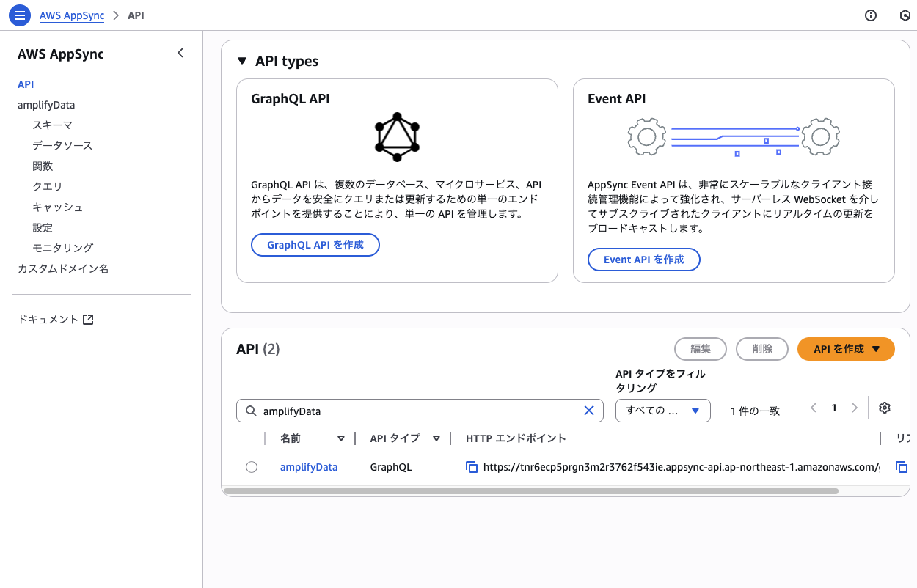
Task: Click the GraphQL API を作成 button
Action: pos(315,245)
